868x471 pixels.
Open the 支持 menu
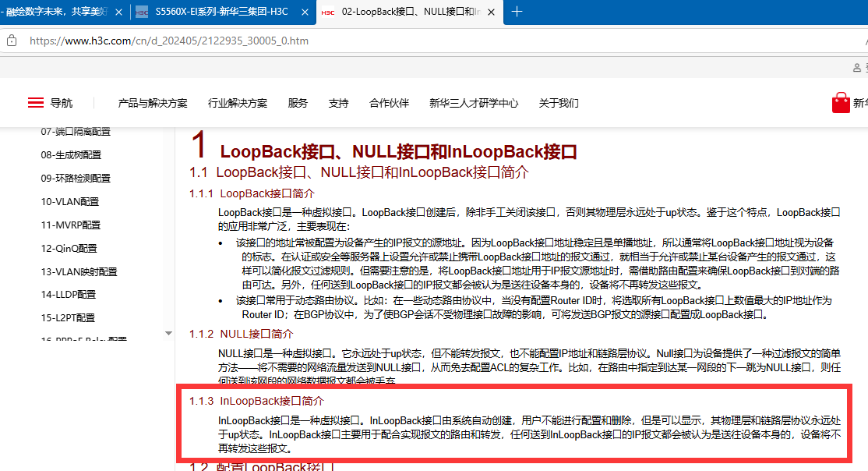pos(338,103)
